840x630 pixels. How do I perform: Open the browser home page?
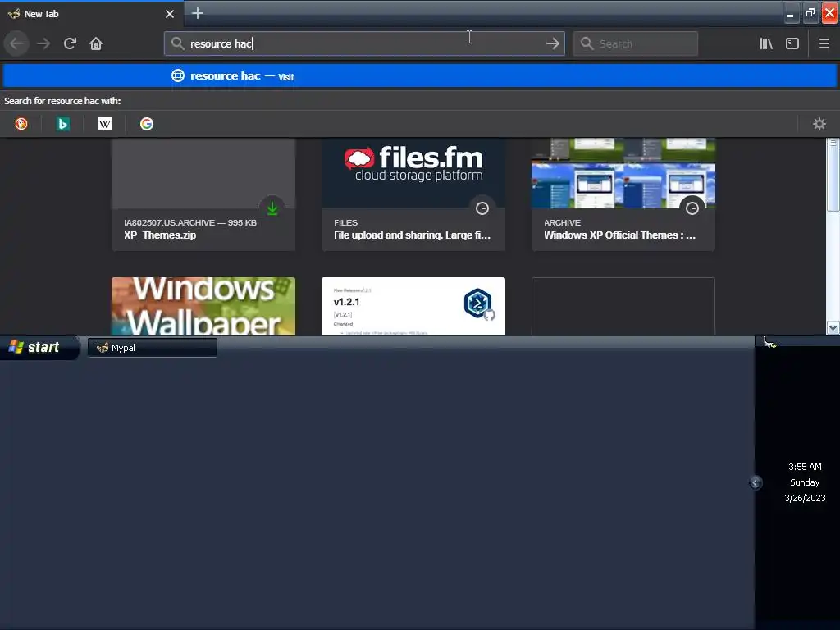click(x=96, y=43)
